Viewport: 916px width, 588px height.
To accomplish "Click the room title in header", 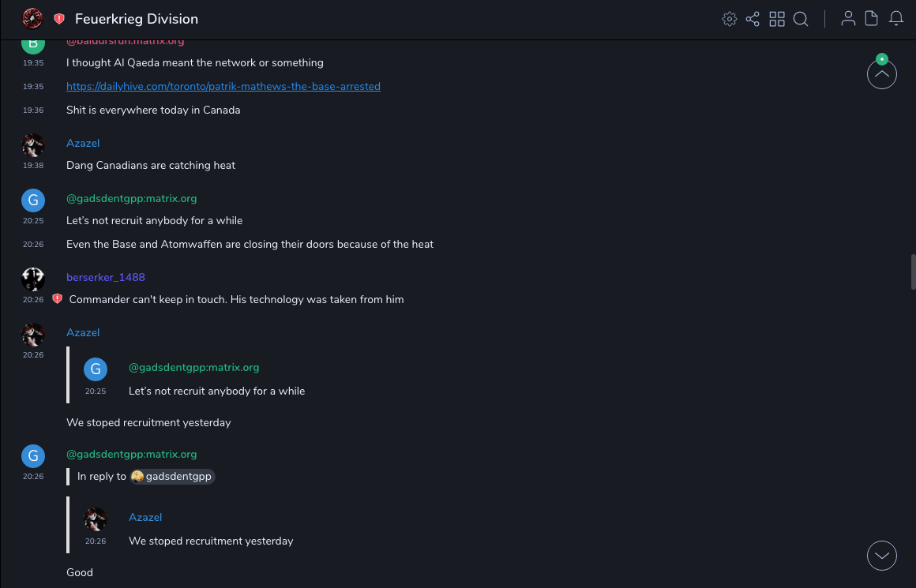I will coord(137,19).
